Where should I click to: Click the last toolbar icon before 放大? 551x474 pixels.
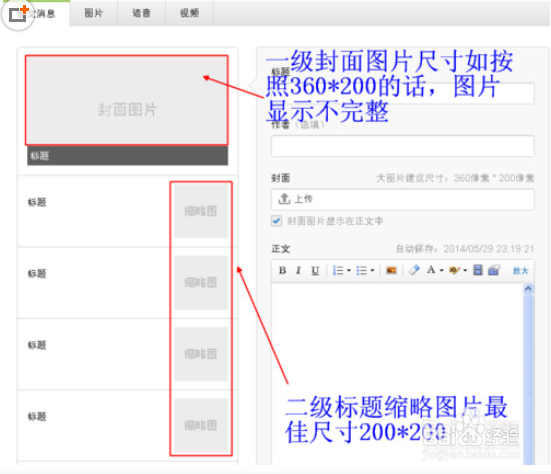[494, 270]
